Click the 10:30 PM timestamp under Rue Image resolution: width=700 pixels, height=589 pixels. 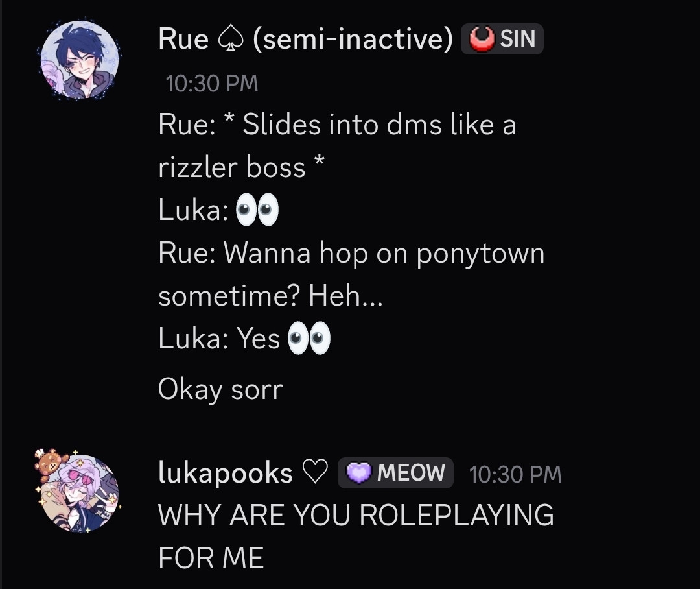(211, 84)
